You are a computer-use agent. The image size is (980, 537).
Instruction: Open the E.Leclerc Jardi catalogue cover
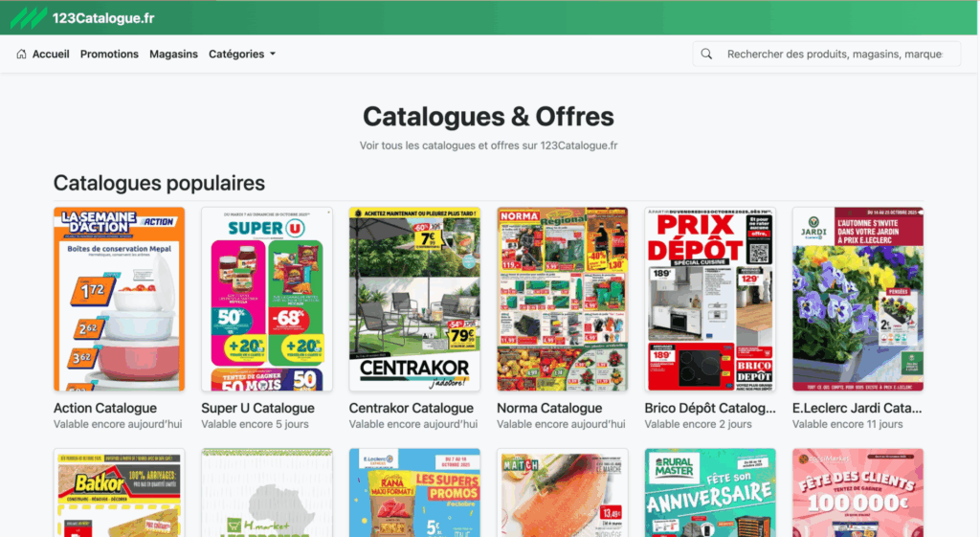858,300
